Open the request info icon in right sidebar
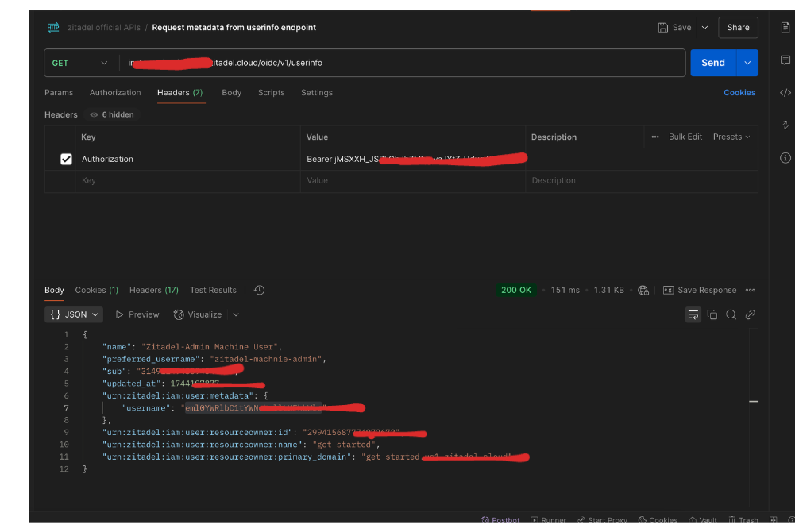The width and height of the screenshot is (799, 532). 785,158
